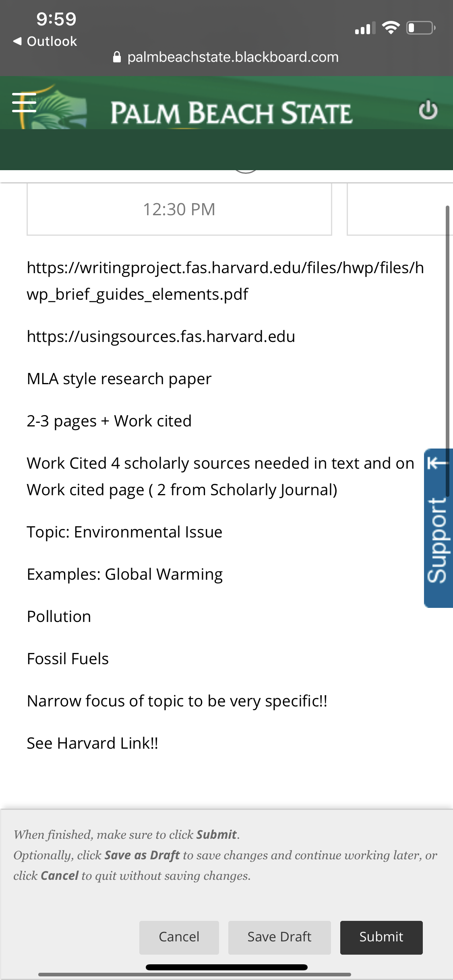Open the 12:30 PM time field
The width and height of the screenshot is (453, 980).
pyautogui.click(x=179, y=209)
